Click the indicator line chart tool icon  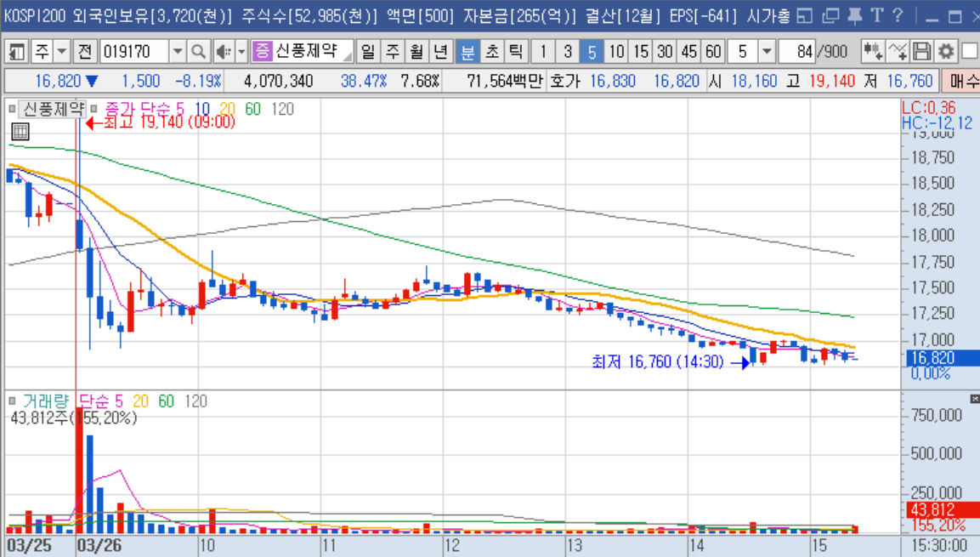pyautogui.click(x=897, y=51)
